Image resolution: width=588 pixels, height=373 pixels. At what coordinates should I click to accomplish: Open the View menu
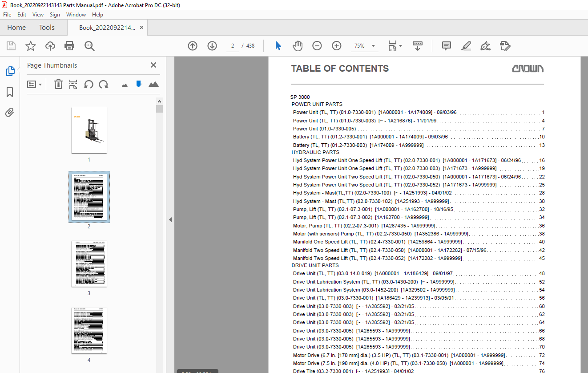tap(38, 15)
